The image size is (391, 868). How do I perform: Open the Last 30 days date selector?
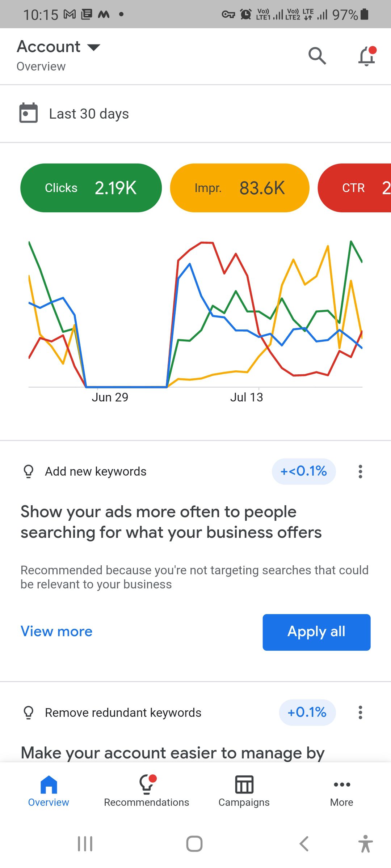(x=89, y=114)
